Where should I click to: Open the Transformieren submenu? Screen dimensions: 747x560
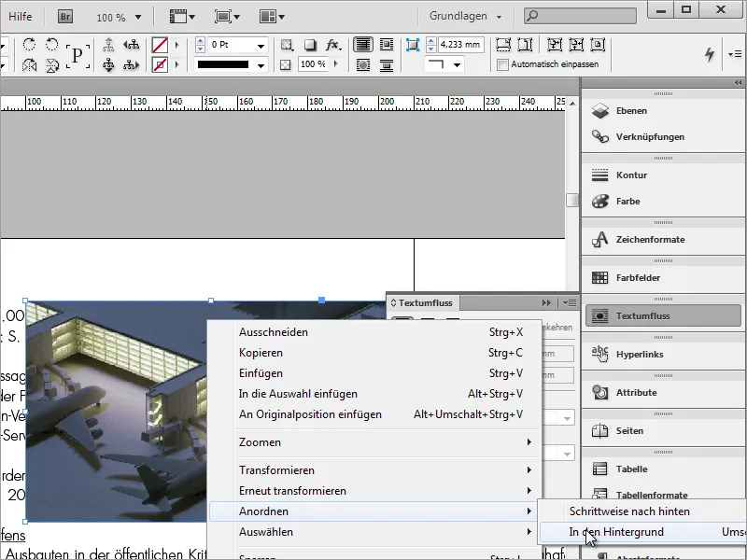coord(375,470)
